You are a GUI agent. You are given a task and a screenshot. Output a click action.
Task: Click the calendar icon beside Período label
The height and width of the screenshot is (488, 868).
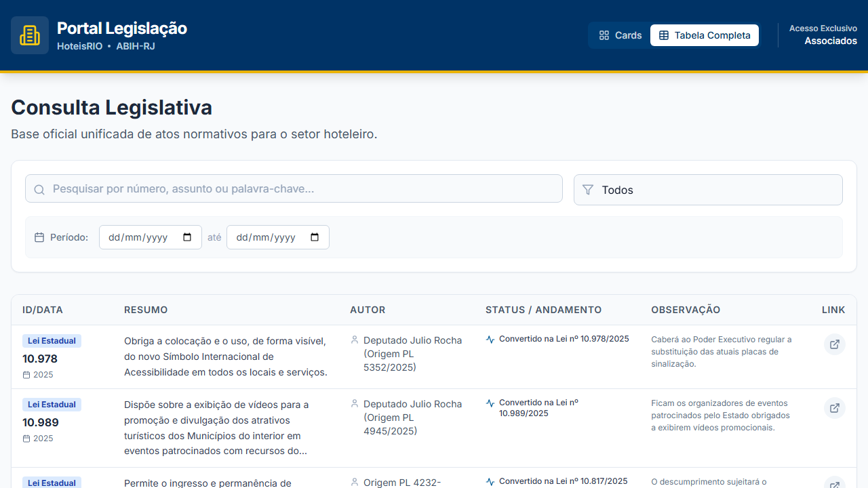(x=39, y=237)
